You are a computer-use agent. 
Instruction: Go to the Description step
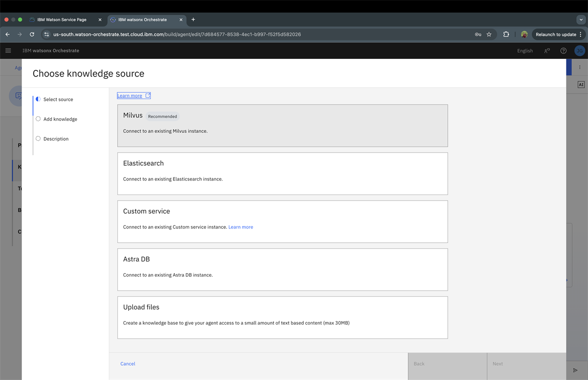[x=56, y=139]
